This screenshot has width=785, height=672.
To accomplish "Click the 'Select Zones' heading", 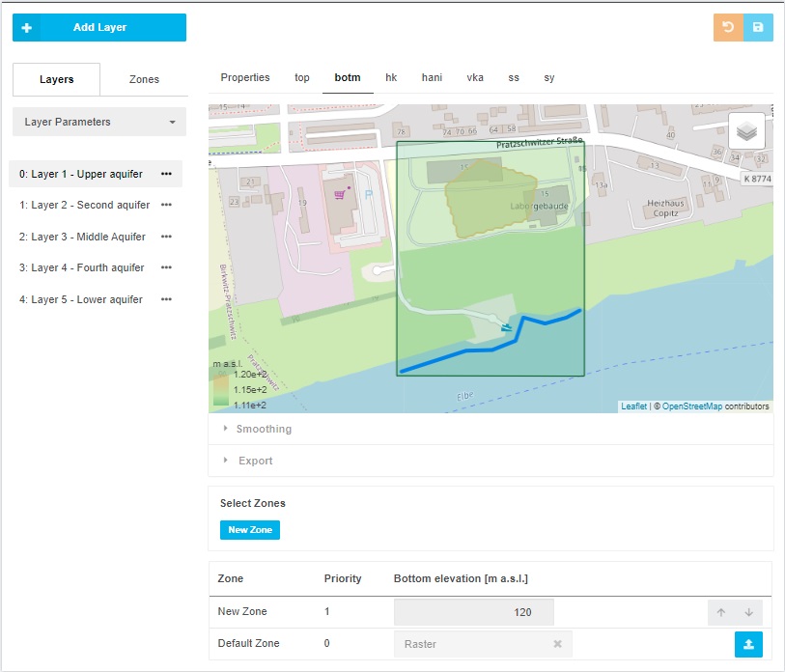I will [x=252, y=503].
